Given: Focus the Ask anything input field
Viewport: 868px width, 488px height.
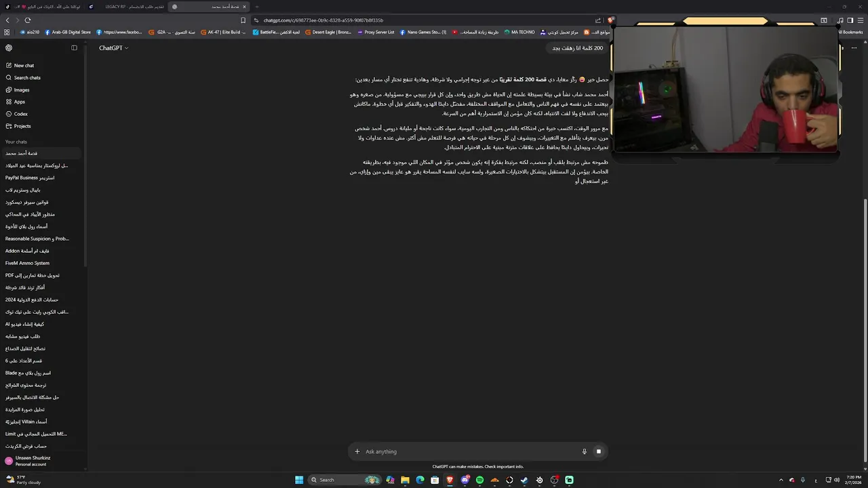Looking at the screenshot, I should [x=469, y=451].
